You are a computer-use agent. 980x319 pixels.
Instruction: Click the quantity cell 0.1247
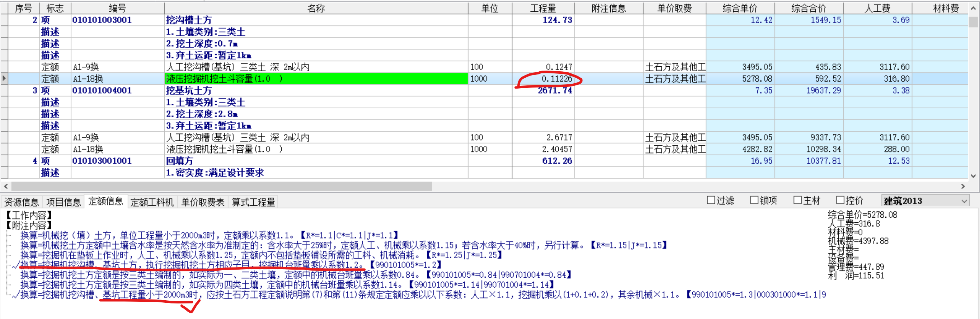tap(543, 67)
